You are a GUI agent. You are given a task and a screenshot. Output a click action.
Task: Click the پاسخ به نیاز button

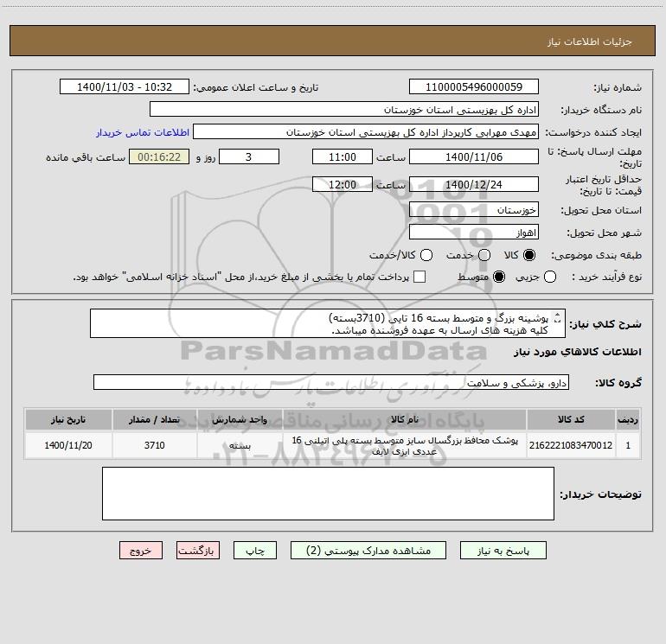click(x=503, y=550)
